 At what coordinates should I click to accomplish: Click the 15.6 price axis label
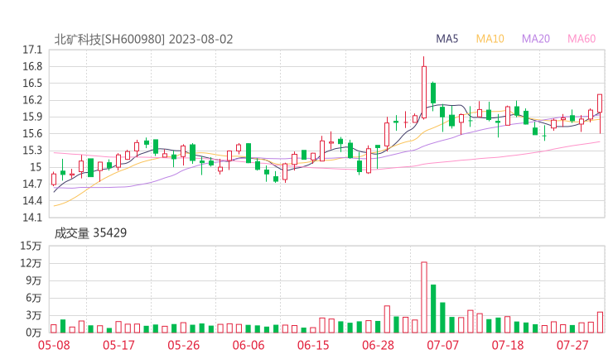(x=32, y=134)
